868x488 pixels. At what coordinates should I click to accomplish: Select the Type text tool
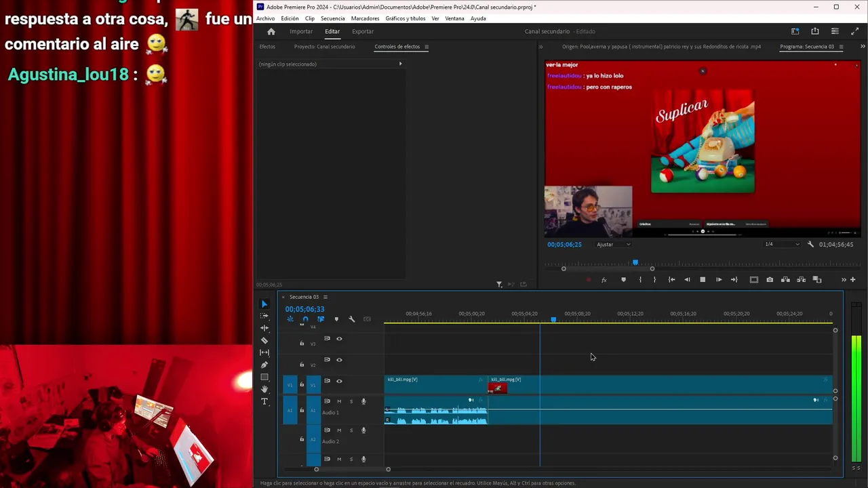tap(264, 401)
